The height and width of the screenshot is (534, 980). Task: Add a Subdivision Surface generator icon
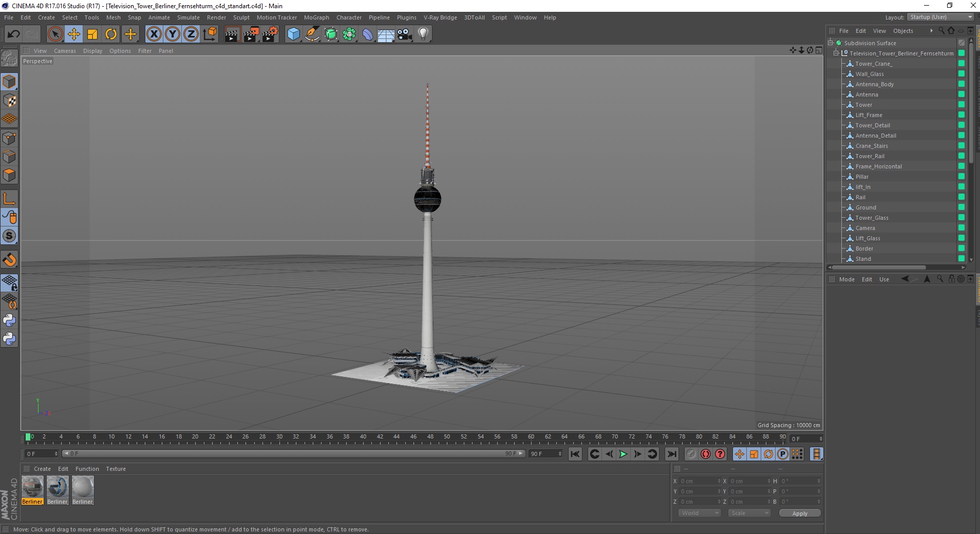(331, 34)
